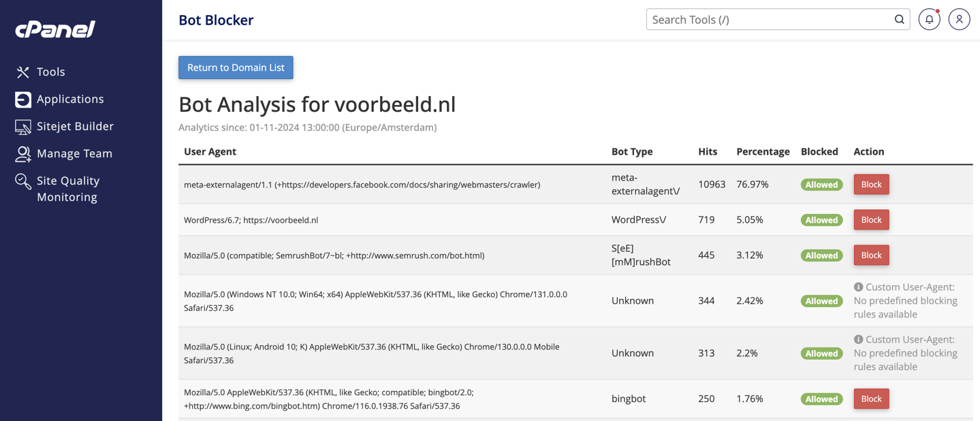Click the Manage Team person icon
The height and width of the screenshot is (421, 980).
[23, 154]
